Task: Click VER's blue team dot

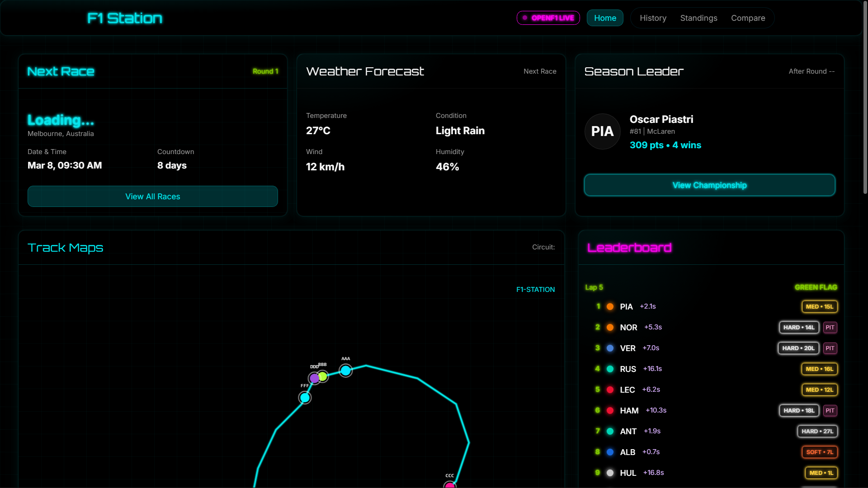Action: pos(610,348)
